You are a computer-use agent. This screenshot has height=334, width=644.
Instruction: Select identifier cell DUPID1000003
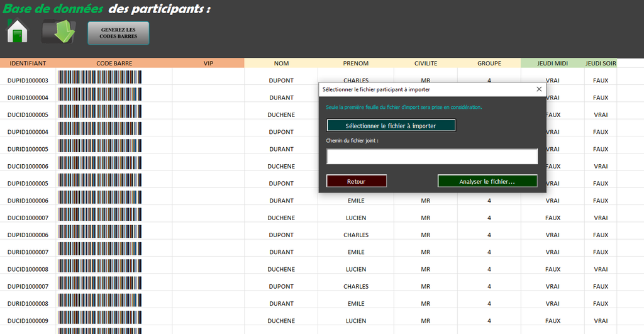(28, 81)
